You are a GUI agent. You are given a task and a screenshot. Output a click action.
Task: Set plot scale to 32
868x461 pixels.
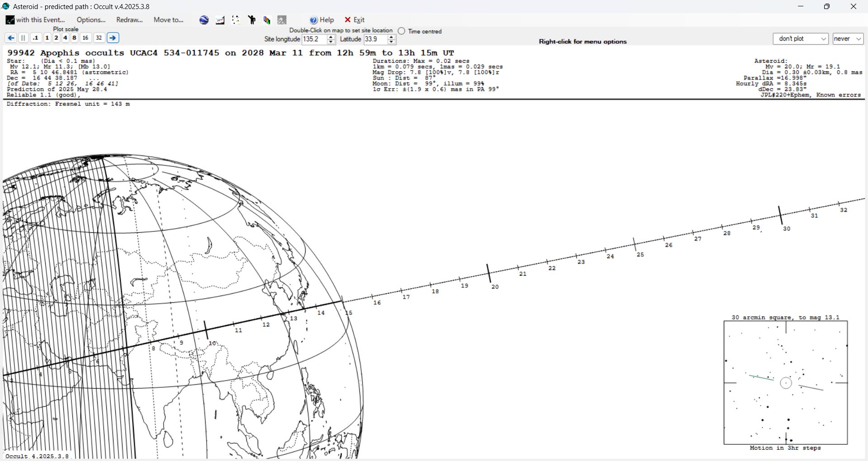click(99, 38)
